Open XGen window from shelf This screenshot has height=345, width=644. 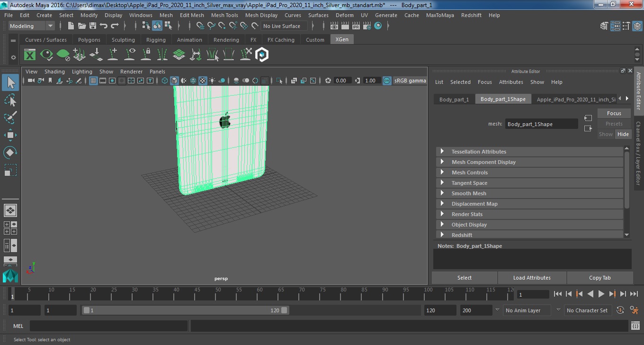click(x=30, y=55)
